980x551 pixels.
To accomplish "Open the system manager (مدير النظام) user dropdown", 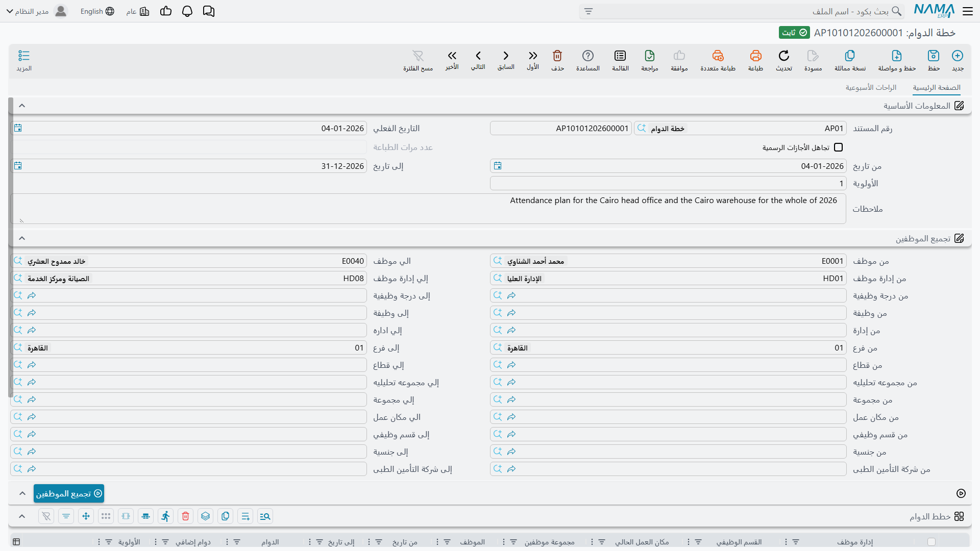I will coord(36,11).
